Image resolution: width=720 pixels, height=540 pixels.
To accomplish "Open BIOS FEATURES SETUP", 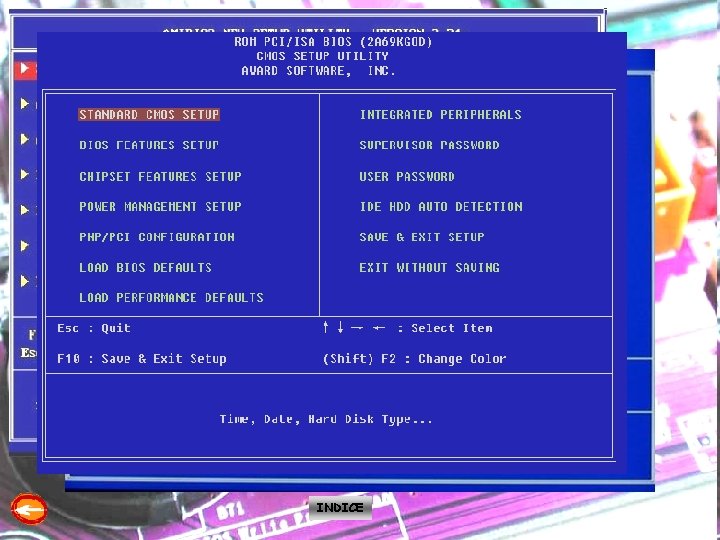I will point(149,145).
